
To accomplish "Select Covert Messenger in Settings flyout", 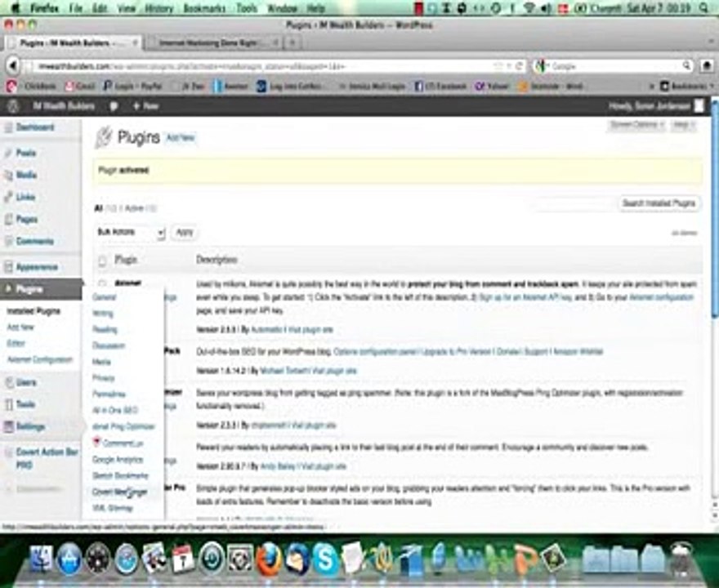I will (119, 492).
